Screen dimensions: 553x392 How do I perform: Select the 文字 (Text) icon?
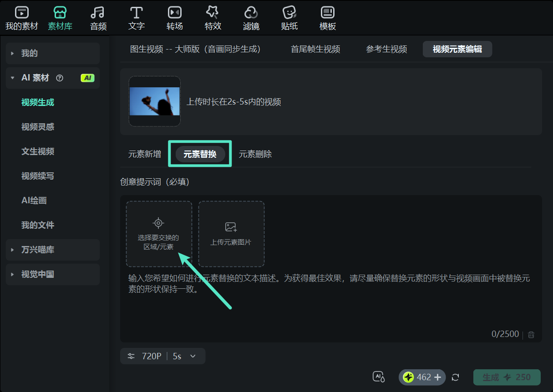[x=136, y=17]
